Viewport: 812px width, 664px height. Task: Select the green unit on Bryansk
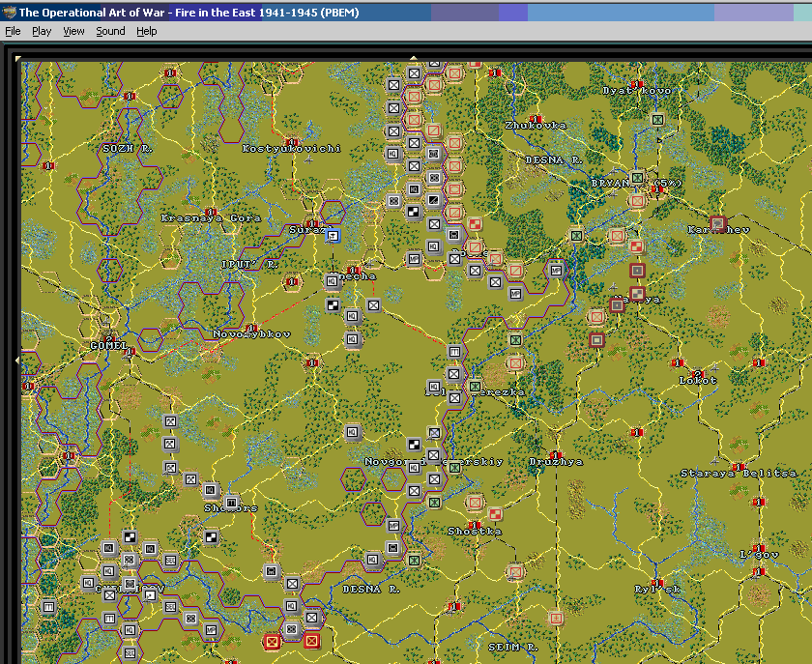pos(637,178)
